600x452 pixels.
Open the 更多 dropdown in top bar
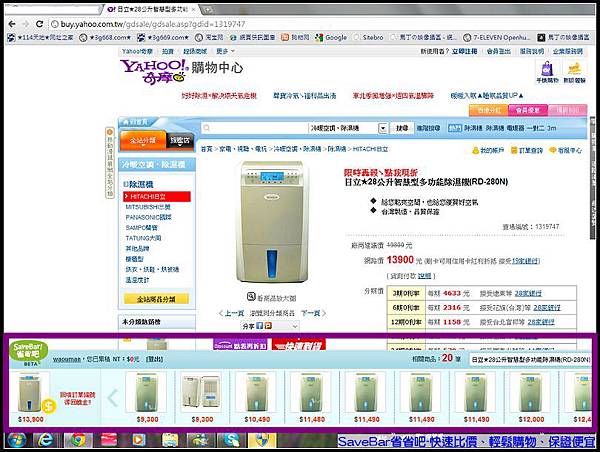click(x=225, y=51)
